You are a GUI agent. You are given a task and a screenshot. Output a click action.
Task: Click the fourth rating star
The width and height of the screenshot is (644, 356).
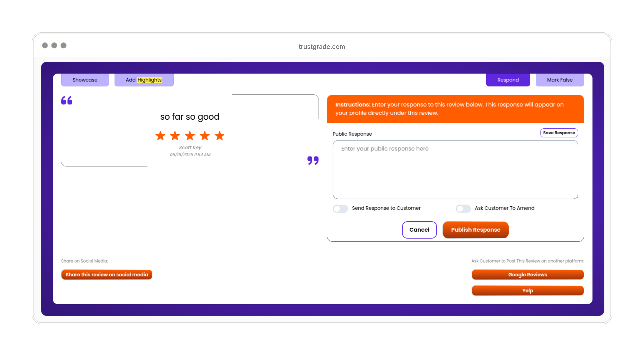tap(205, 136)
